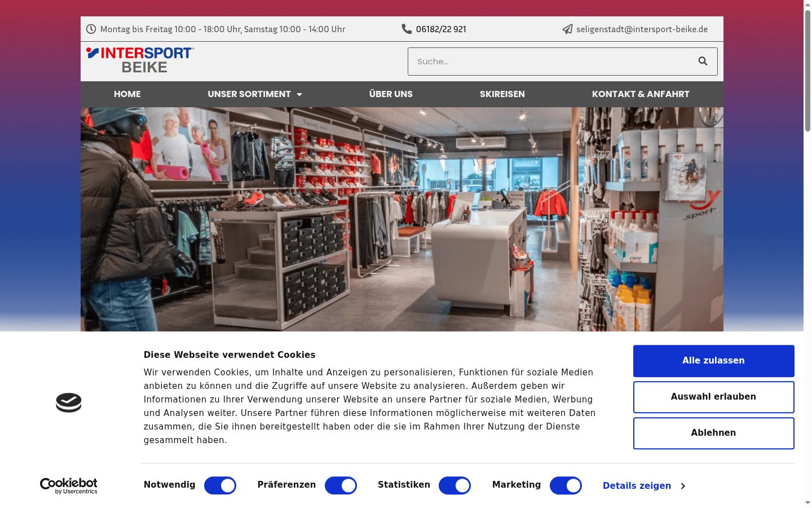
Task: Expand the Unser Sortiment dropdown arrow
Action: pos(299,94)
